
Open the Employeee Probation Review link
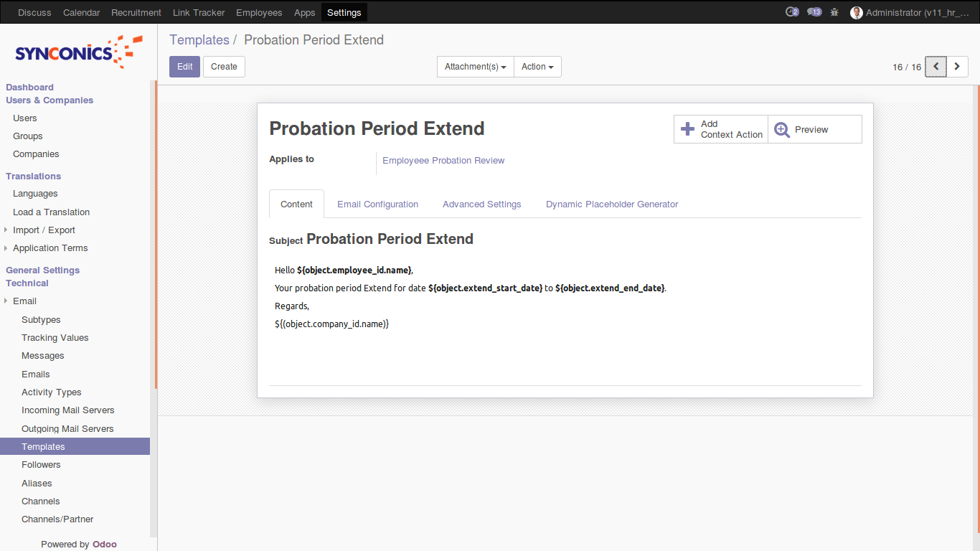point(443,161)
